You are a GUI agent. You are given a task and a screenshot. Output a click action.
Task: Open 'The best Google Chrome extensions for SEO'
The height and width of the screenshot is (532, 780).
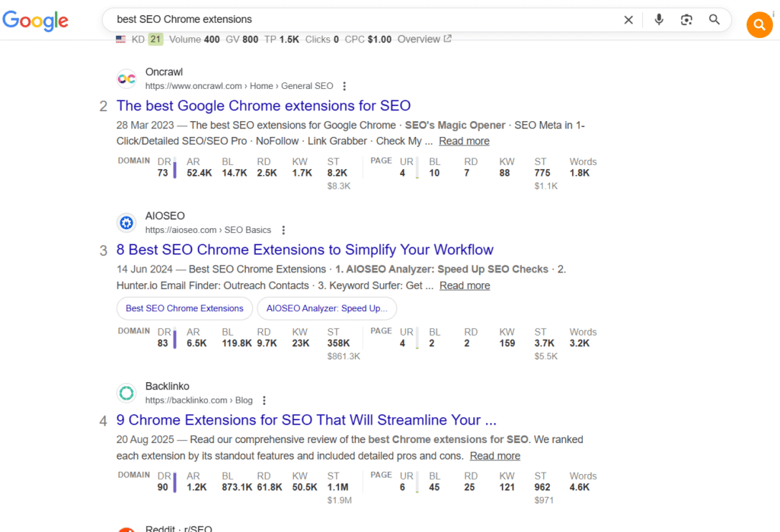264,106
